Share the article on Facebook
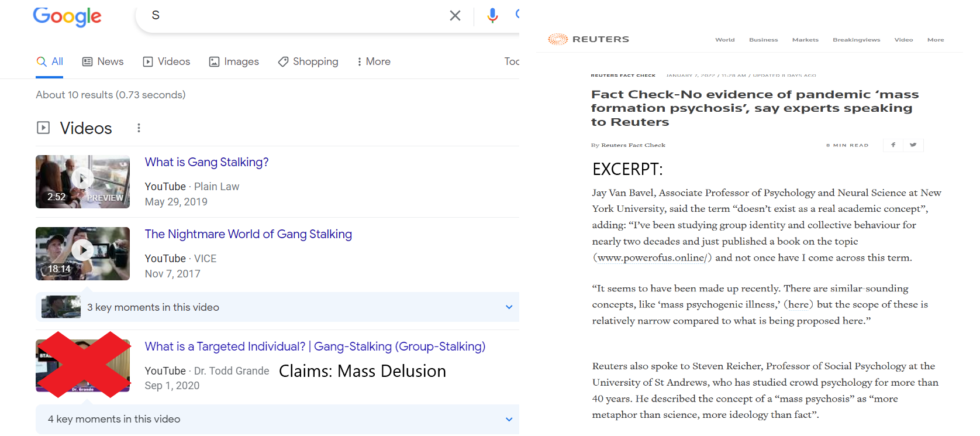 pos(893,145)
